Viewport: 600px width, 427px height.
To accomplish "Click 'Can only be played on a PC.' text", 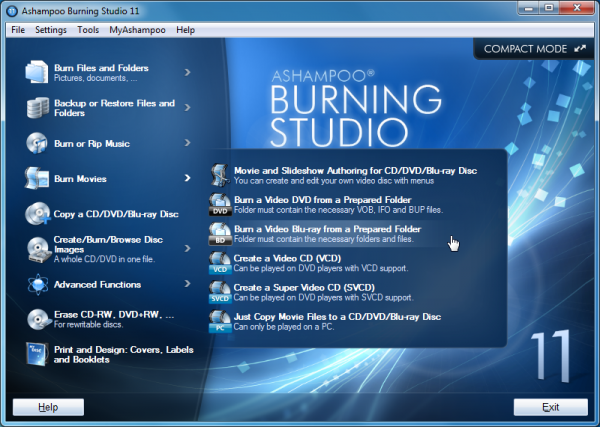I will click(x=284, y=327).
